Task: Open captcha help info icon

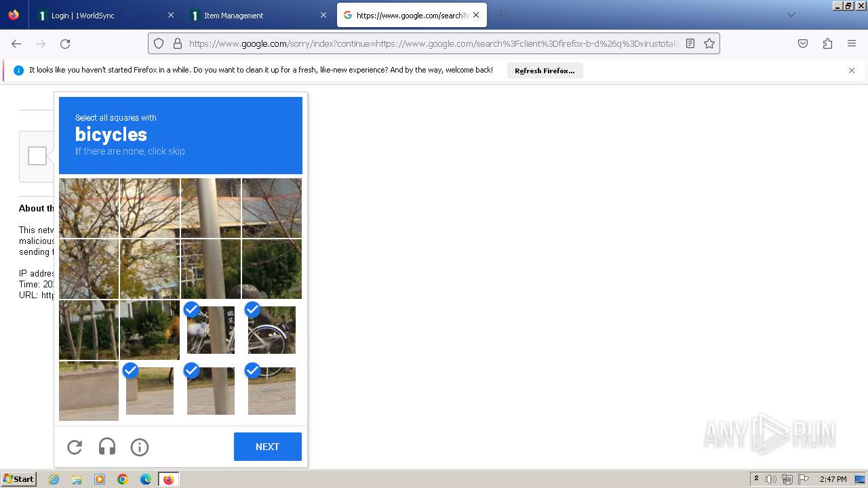Action: click(x=140, y=447)
